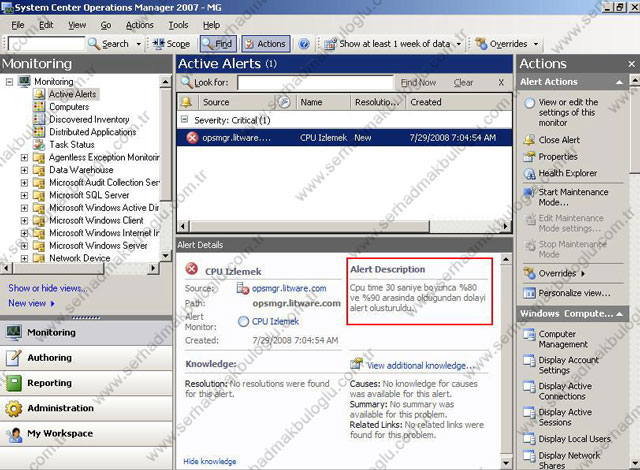Click Start Maintenance Mode action

click(x=573, y=197)
